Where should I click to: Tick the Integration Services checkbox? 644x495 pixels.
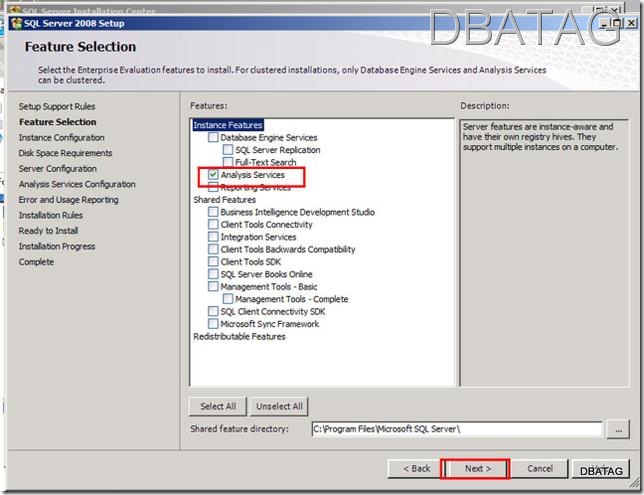coord(213,237)
